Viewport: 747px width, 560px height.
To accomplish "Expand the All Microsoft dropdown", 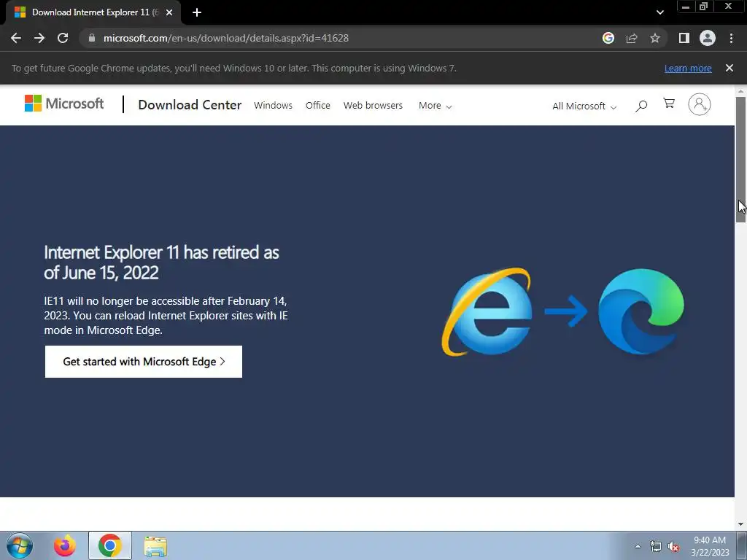I will 584,106.
